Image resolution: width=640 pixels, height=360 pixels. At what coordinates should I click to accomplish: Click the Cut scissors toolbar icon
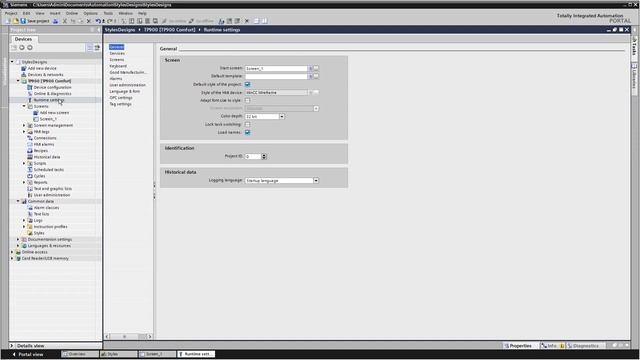point(64,21)
